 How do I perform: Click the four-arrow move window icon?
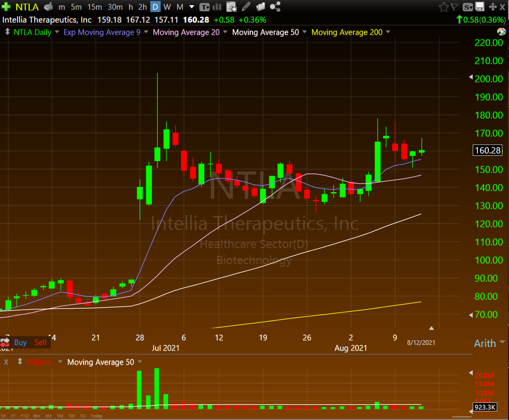(x=493, y=7)
